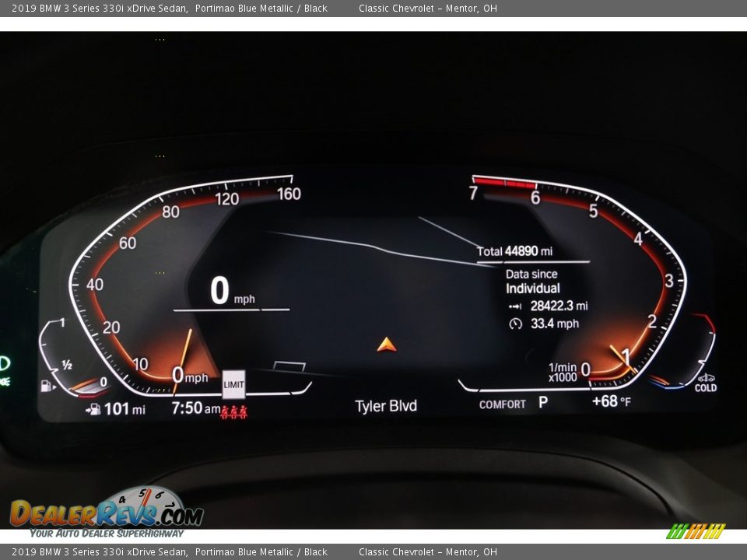
Task: Tap the 7 mark on the tachometer
Action: pos(473,194)
